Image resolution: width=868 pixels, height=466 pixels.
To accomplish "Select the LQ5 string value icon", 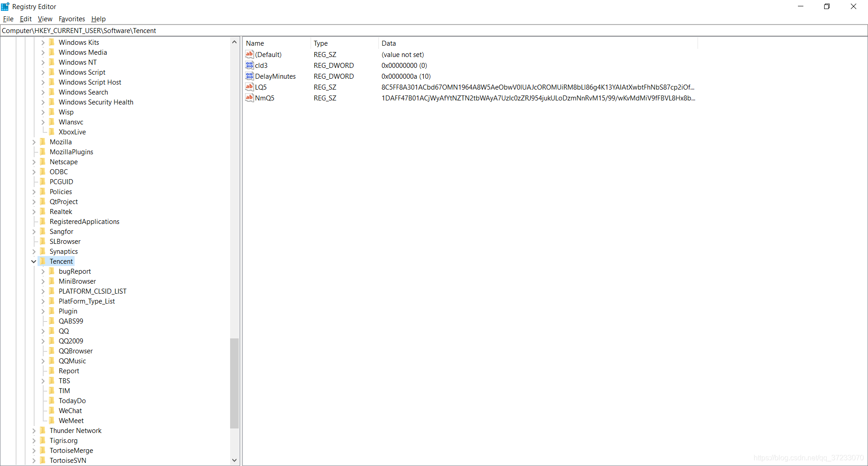I will [x=250, y=87].
